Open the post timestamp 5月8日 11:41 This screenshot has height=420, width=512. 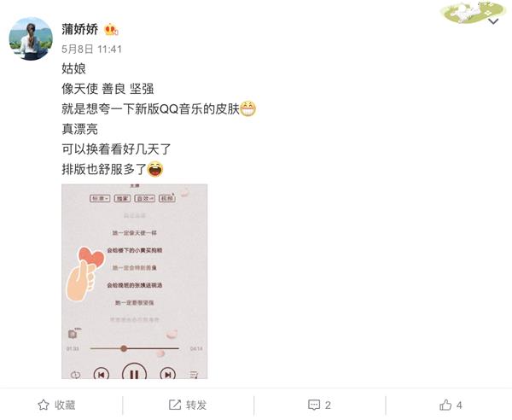92,50
